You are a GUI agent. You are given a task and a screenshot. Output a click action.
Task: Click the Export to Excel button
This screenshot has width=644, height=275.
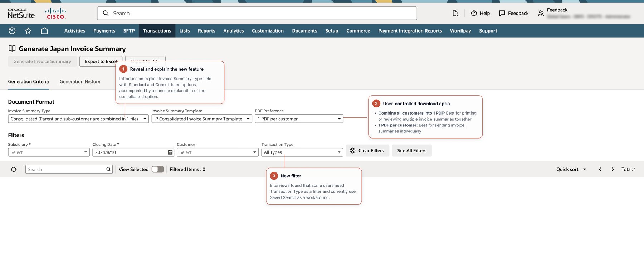pos(101,61)
